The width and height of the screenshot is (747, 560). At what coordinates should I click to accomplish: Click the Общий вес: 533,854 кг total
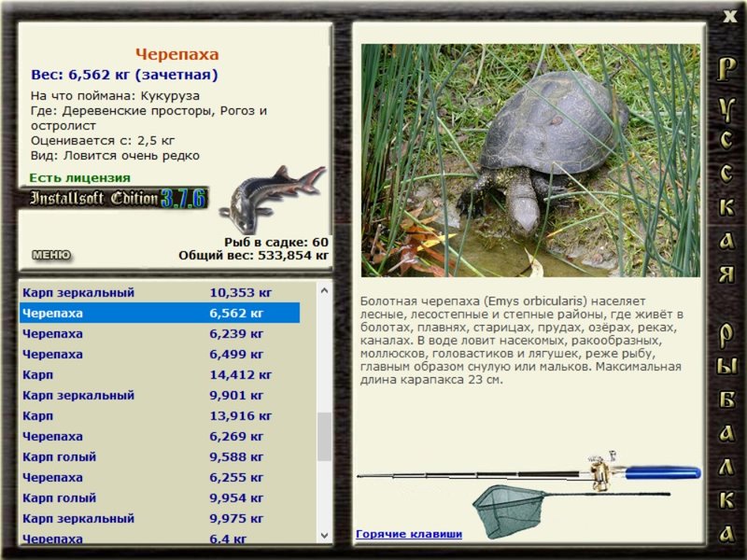tap(253, 255)
